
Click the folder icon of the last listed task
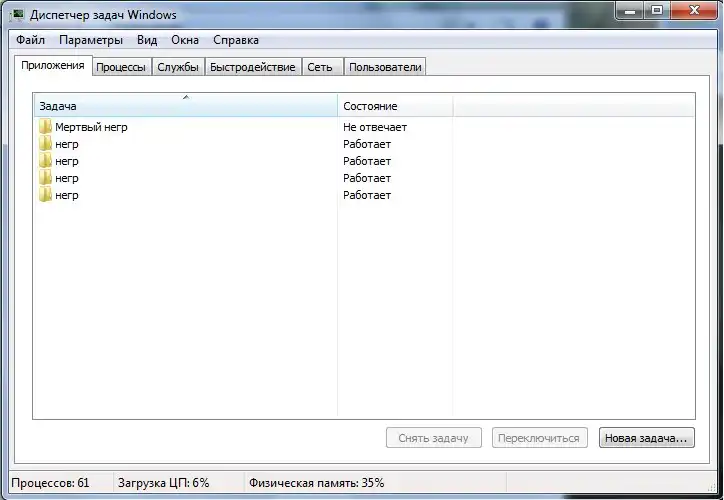pyautogui.click(x=45, y=195)
